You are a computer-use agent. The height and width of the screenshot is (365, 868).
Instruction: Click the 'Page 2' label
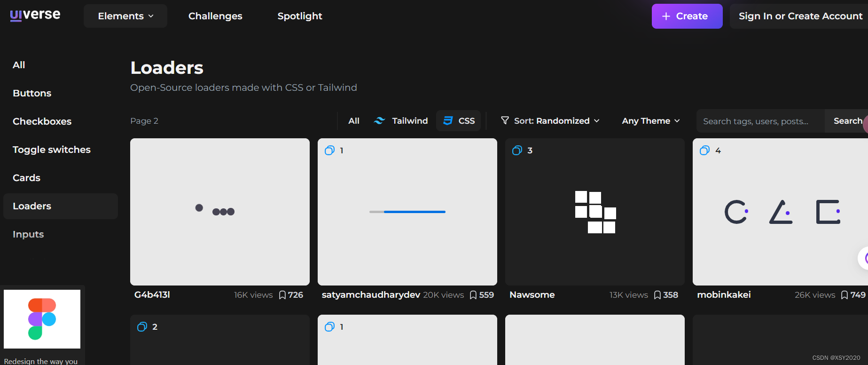click(144, 121)
